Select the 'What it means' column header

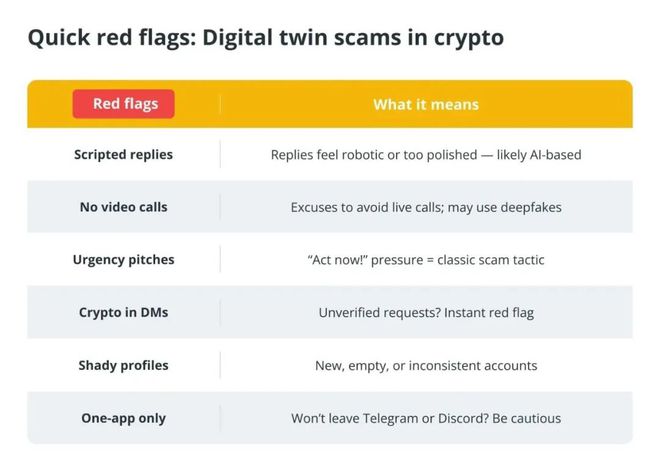click(x=426, y=104)
